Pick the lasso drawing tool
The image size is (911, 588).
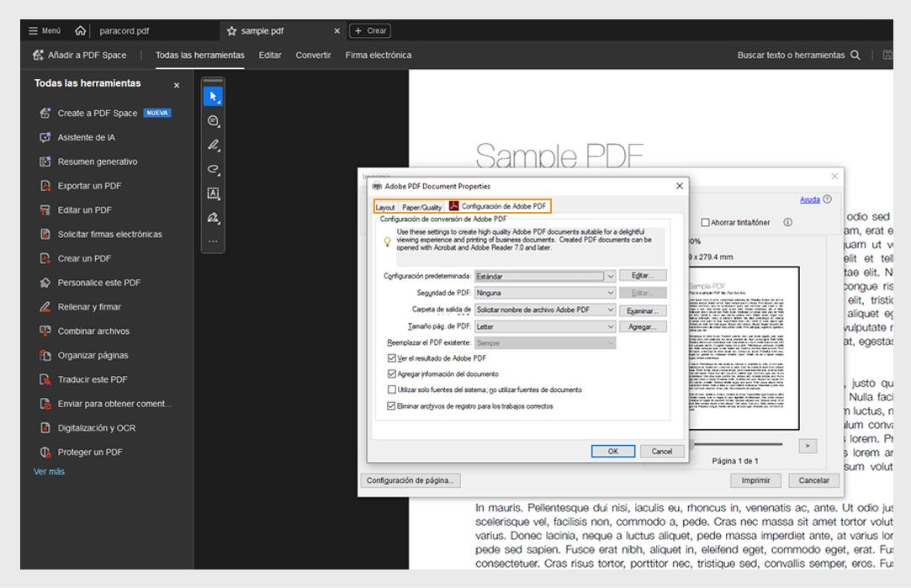tap(213, 167)
